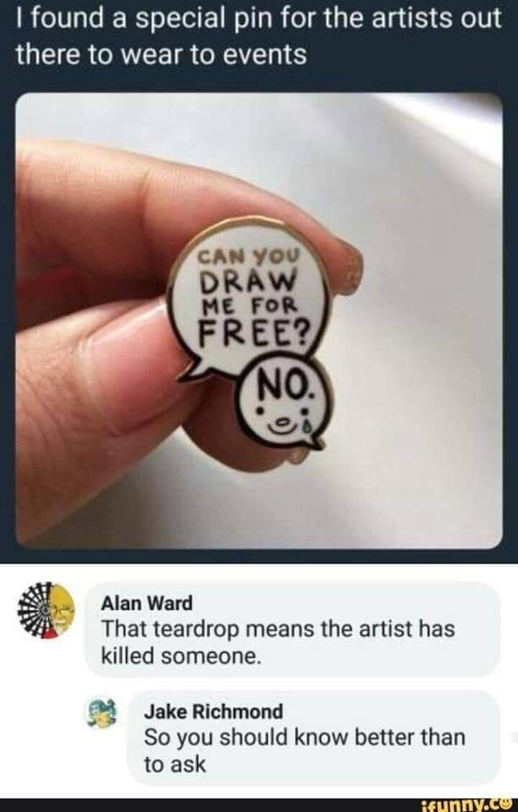This screenshot has width=518, height=812.
Task: Click the reply text 'to ask'
Action: 174,765
